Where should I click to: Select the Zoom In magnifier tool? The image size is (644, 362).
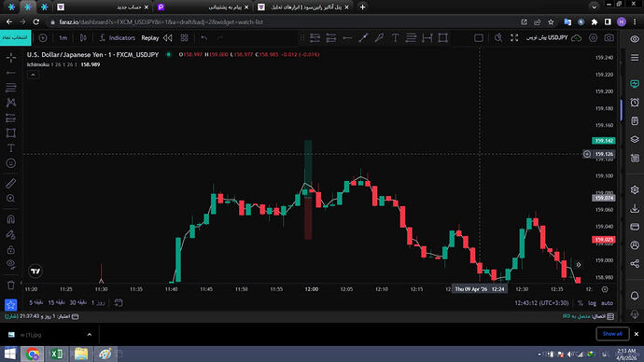[x=11, y=198]
